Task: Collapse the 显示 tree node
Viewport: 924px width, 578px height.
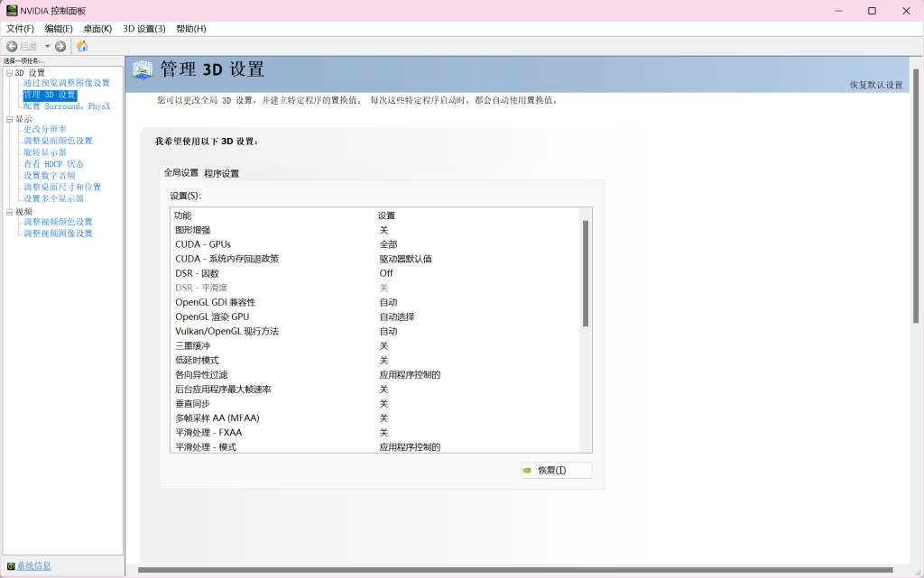Action: coord(9,120)
